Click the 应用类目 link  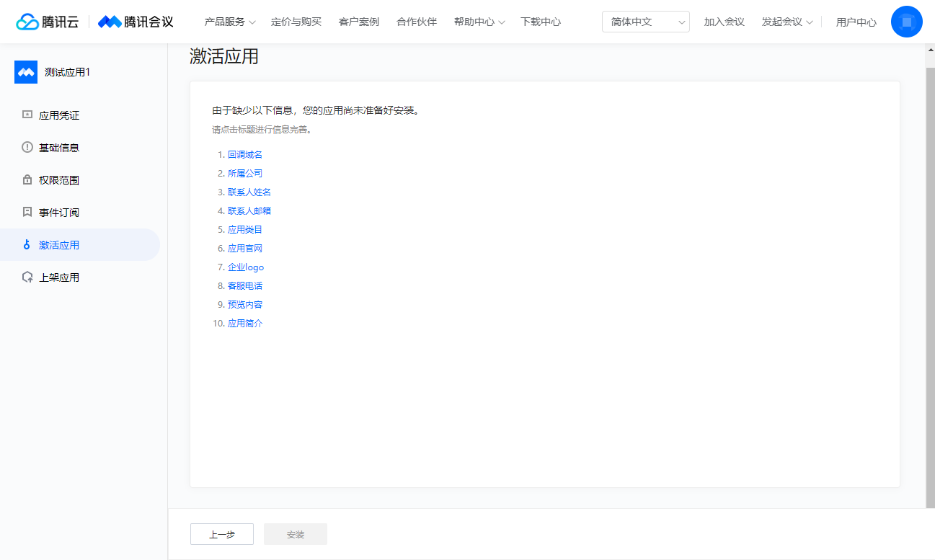coord(245,229)
